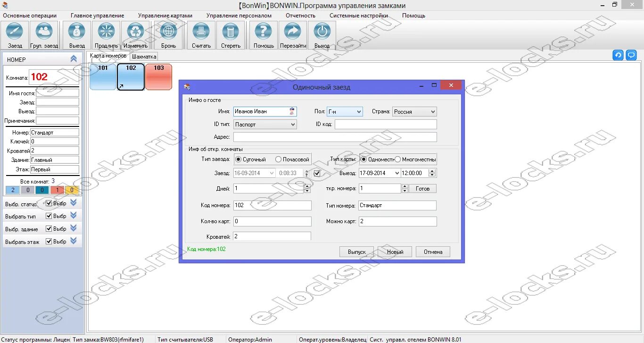644x343 pixels.
Task: Click the guest person icon in Имя field
Action: pos(292,111)
